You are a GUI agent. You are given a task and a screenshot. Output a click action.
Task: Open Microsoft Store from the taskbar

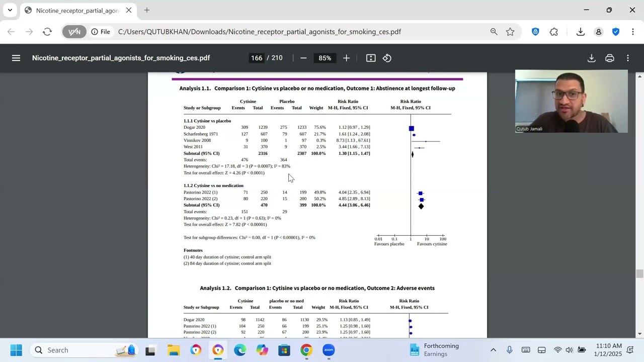click(284, 350)
